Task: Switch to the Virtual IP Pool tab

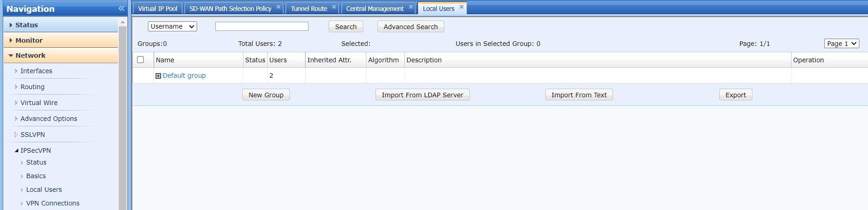Action: pyautogui.click(x=157, y=9)
